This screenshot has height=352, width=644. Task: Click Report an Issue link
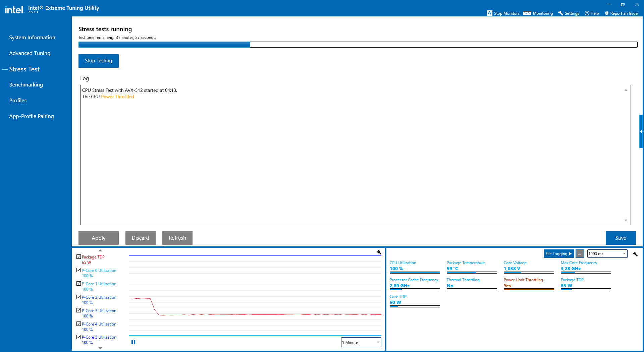(x=624, y=13)
